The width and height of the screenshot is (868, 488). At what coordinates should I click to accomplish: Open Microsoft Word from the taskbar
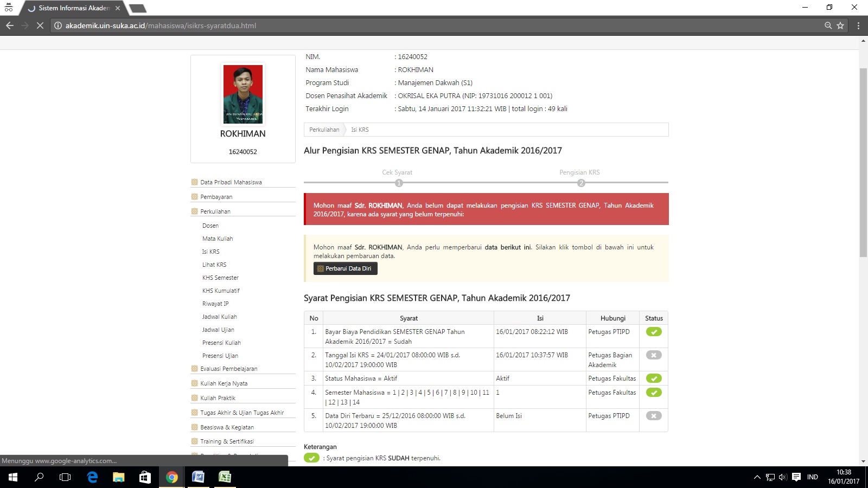click(x=198, y=477)
